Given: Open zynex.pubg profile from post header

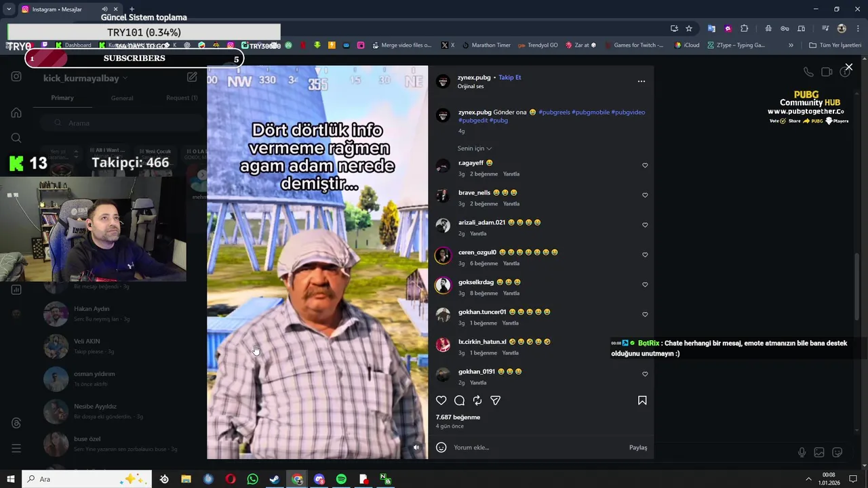Looking at the screenshot, I should click(474, 77).
